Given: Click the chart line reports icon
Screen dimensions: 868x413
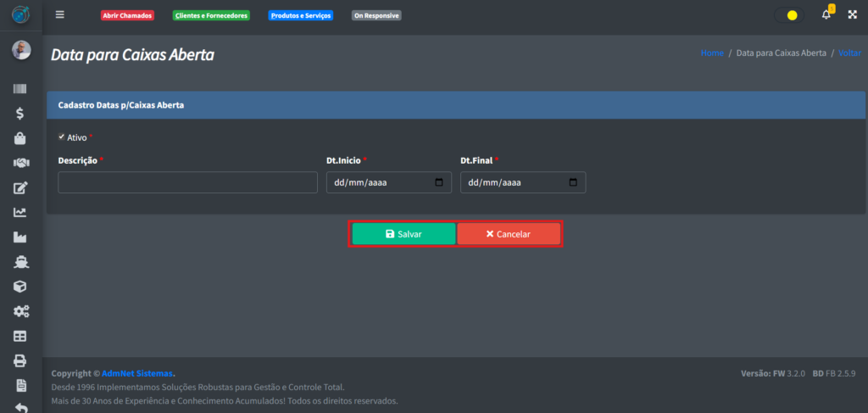Looking at the screenshot, I should [20, 213].
